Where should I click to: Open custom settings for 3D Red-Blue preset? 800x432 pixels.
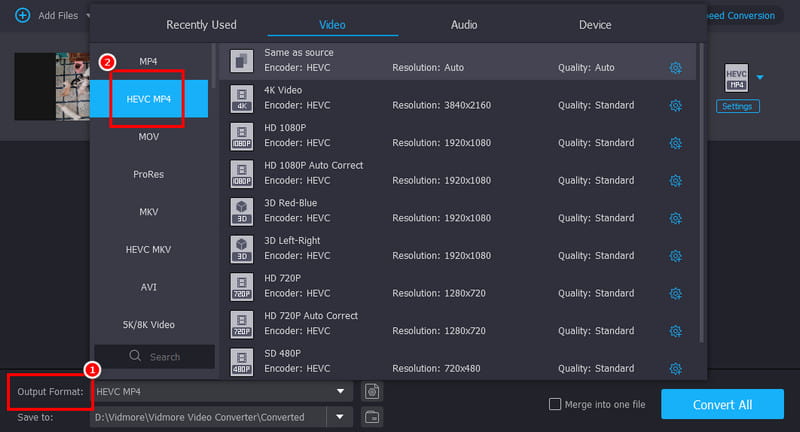675,218
